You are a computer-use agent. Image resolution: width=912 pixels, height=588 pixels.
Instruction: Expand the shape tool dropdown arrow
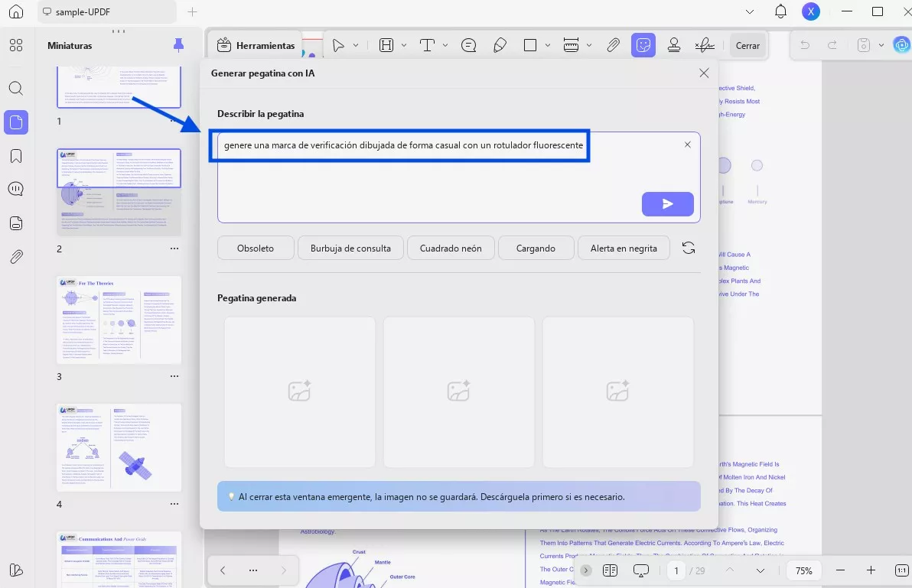[547, 45]
